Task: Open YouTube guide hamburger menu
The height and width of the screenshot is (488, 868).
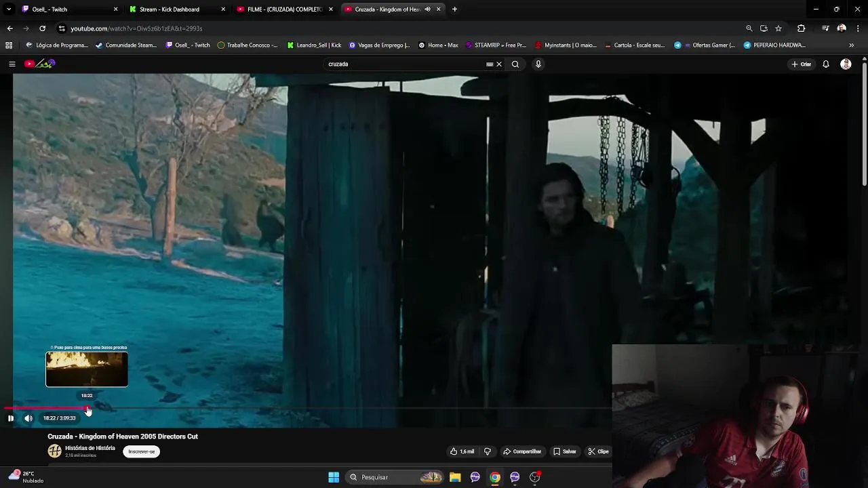Action: click(x=12, y=64)
